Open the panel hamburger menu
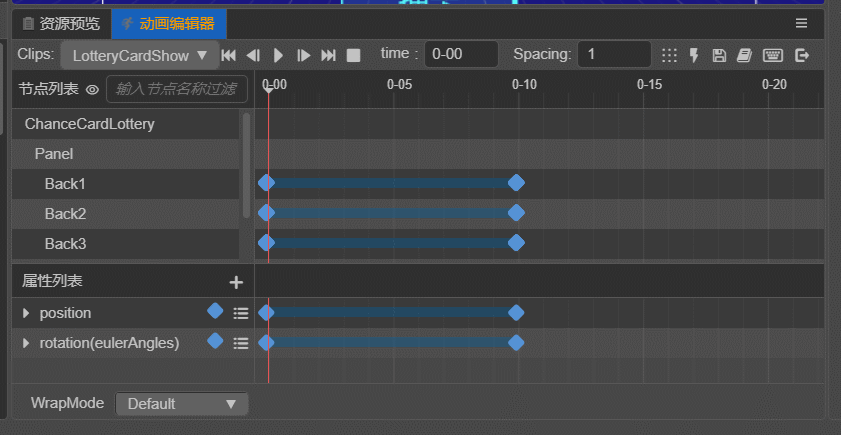This screenshot has height=435, width=841. point(801,23)
